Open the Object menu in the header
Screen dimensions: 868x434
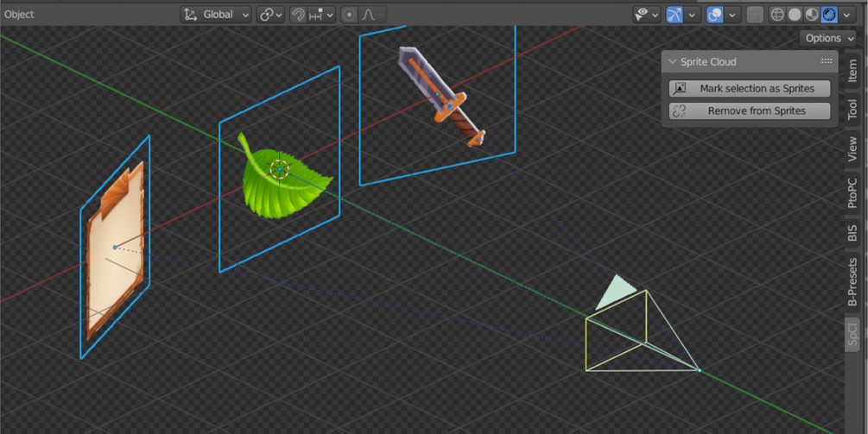[19, 15]
